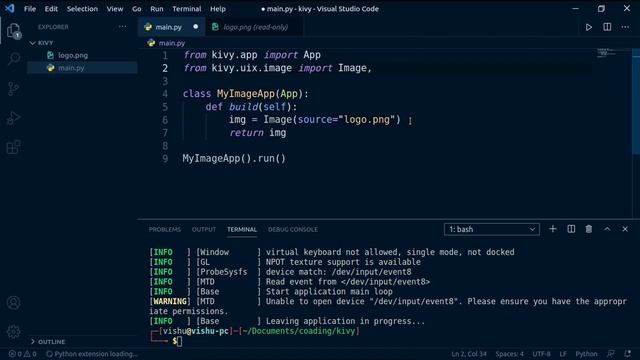
Task: Click line number 6 in gutter
Action: coord(165,120)
